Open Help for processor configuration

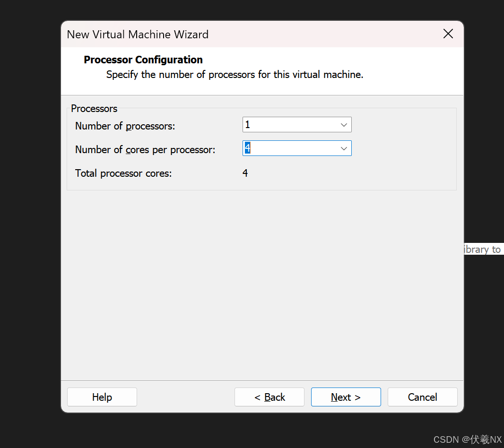102,397
